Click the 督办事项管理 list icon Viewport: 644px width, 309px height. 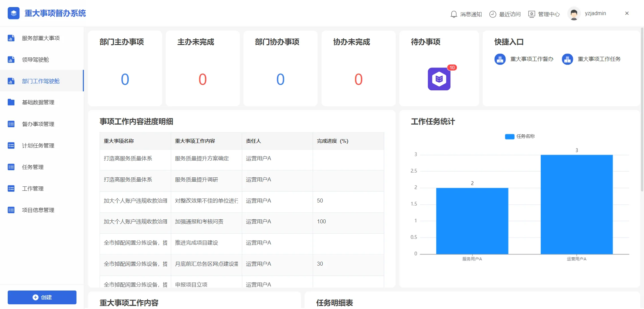pyautogui.click(x=11, y=124)
